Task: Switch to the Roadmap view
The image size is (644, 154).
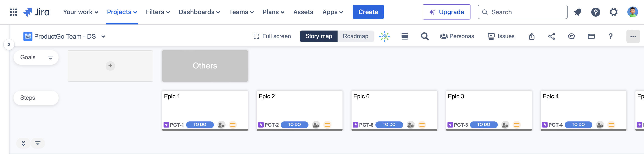Action: (x=355, y=36)
